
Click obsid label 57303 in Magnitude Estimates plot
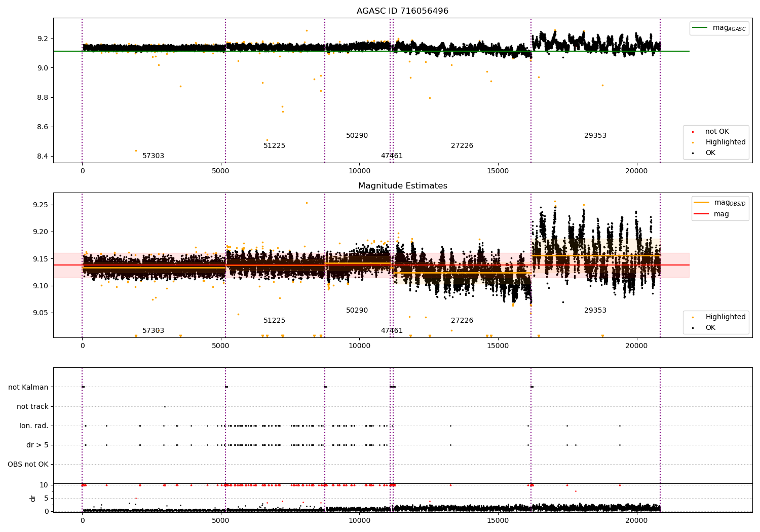(x=153, y=331)
